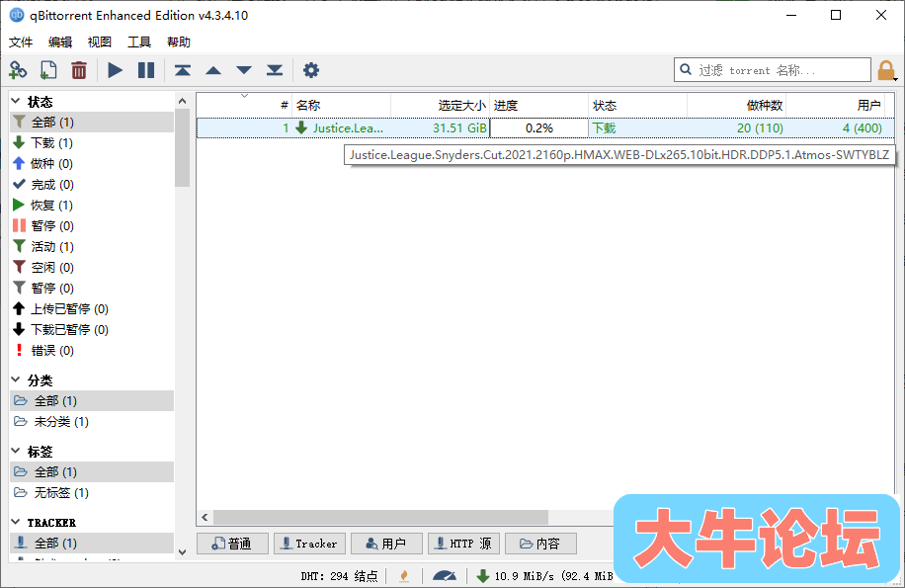Click the lock icon beside the filter box

(x=886, y=70)
